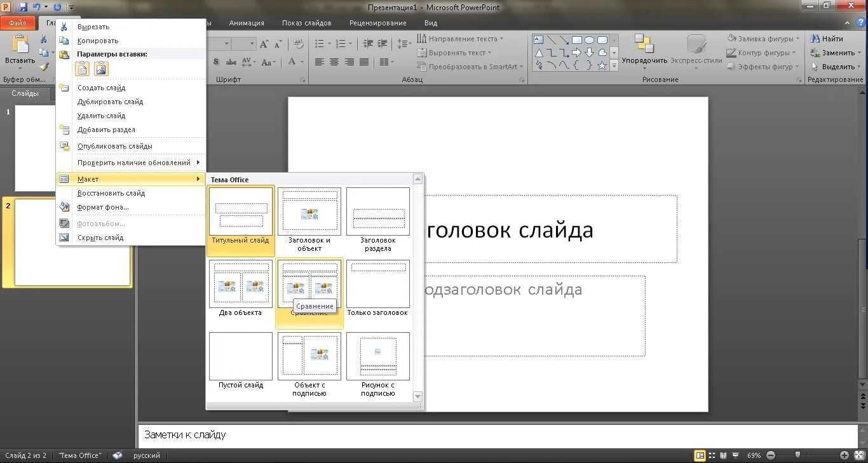Click the Format Painter brush icon

(44, 66)
